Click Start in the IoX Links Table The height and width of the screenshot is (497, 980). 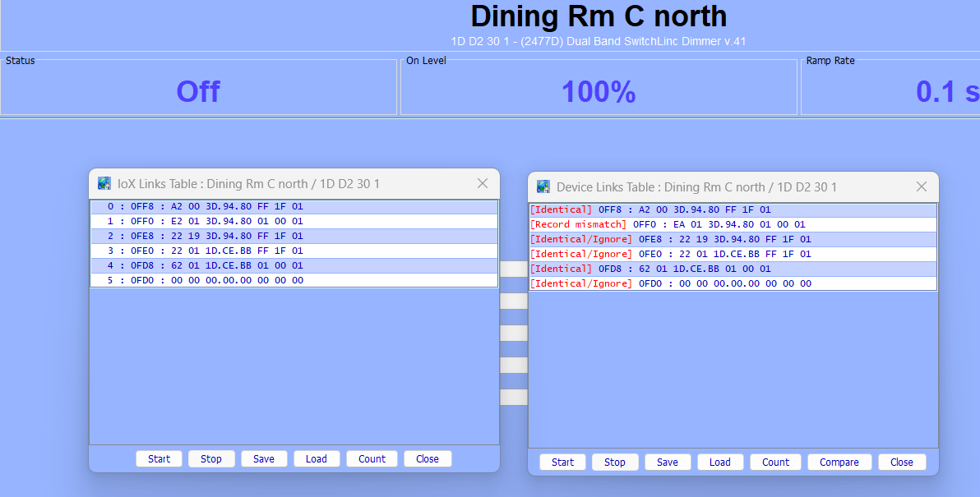(x=159, y=459)
